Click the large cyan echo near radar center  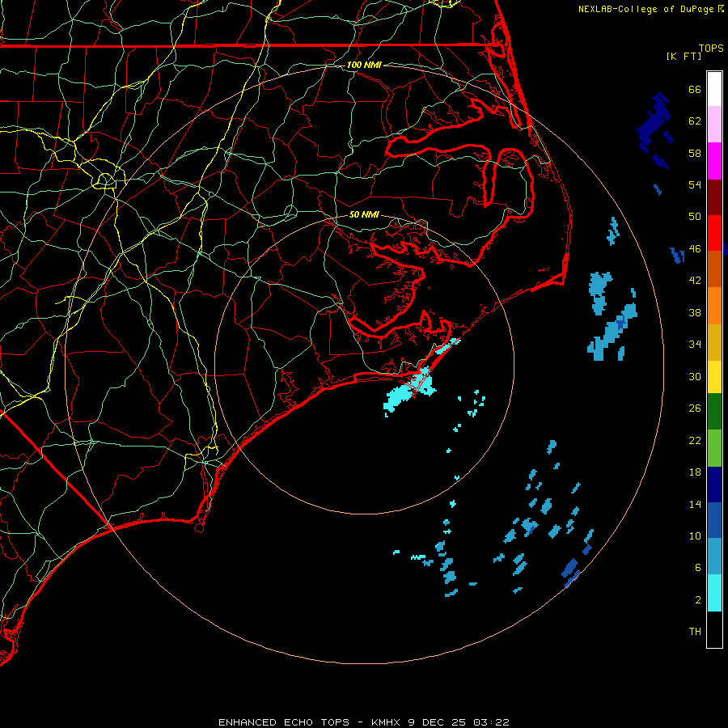[408, 391]
